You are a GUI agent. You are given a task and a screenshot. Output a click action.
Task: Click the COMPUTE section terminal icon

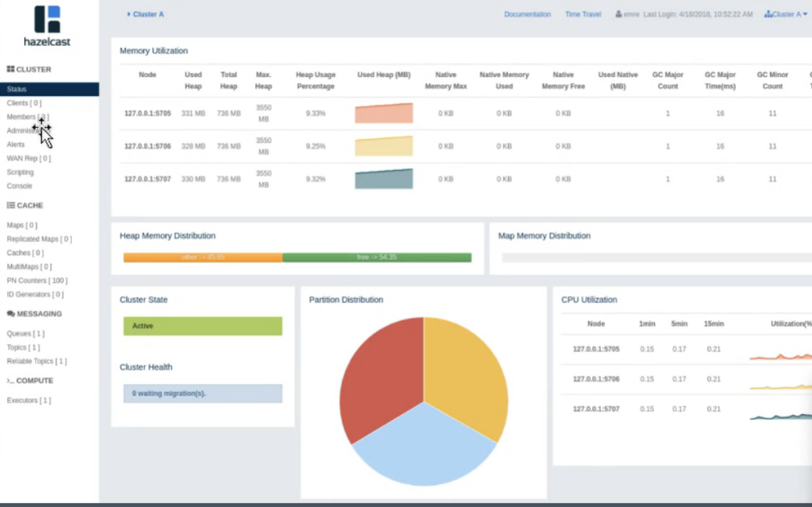10,381
